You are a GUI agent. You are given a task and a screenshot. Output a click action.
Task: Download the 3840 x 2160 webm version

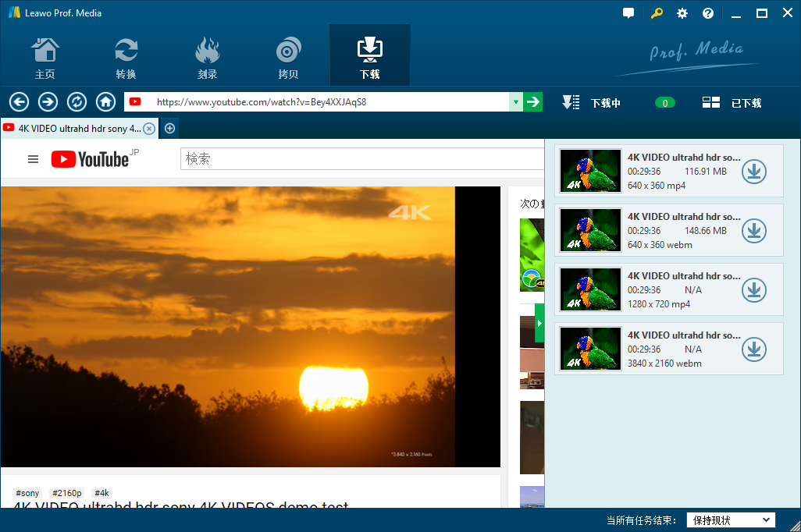[x=754, y=349]
